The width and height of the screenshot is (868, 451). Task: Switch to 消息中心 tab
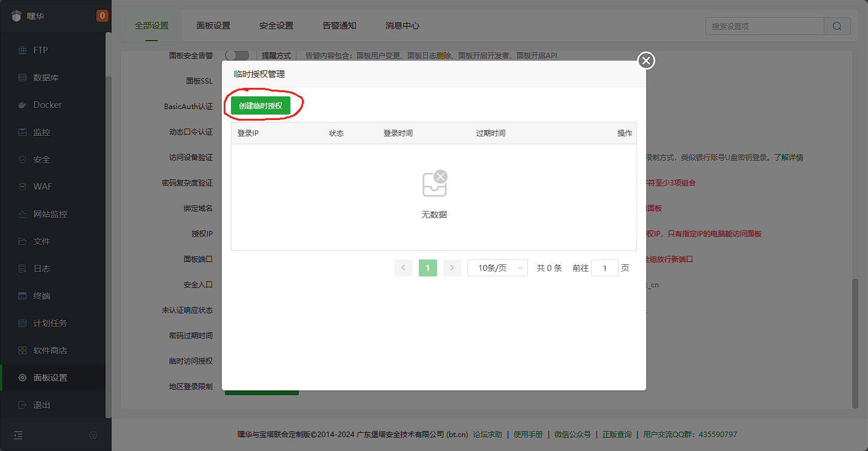402,25
